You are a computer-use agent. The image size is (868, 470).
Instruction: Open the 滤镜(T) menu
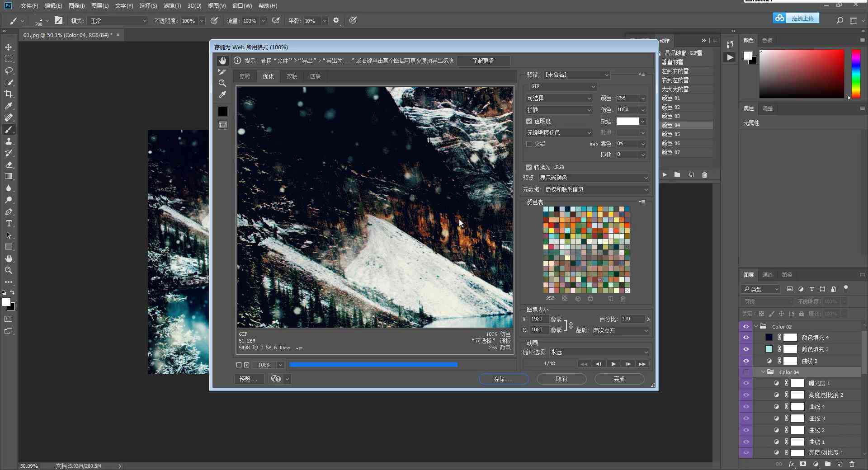click(172, 6)
